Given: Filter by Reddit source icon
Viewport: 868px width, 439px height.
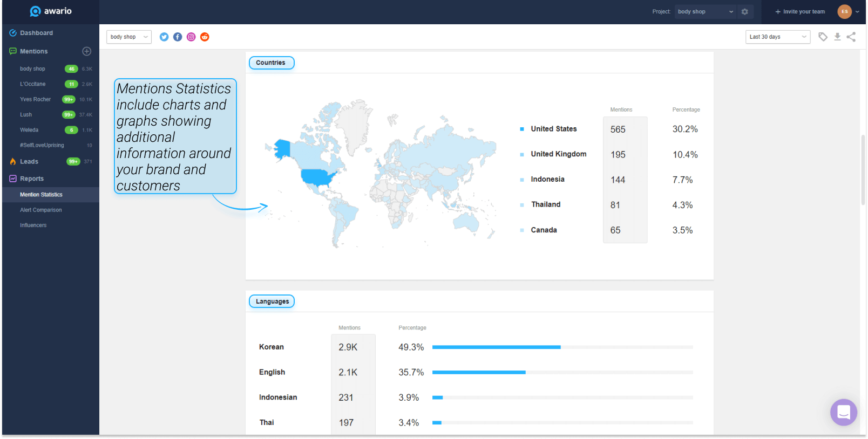Looking at the screenshot, I should coord(205,37).
